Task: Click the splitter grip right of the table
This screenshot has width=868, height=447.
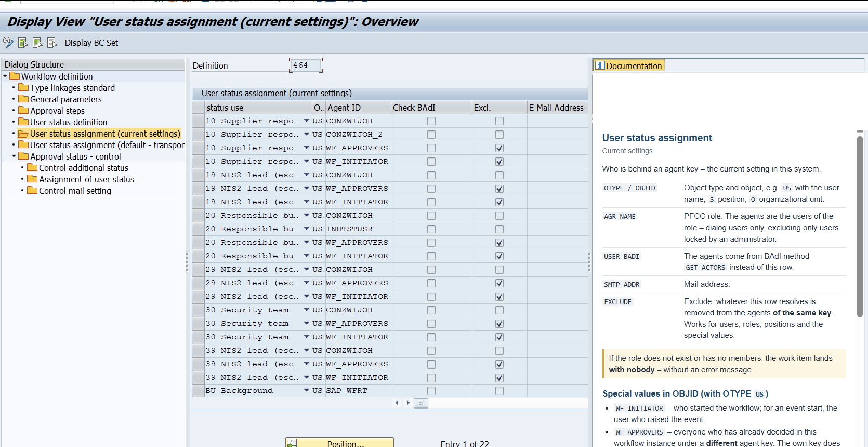Action: point(589,262)
